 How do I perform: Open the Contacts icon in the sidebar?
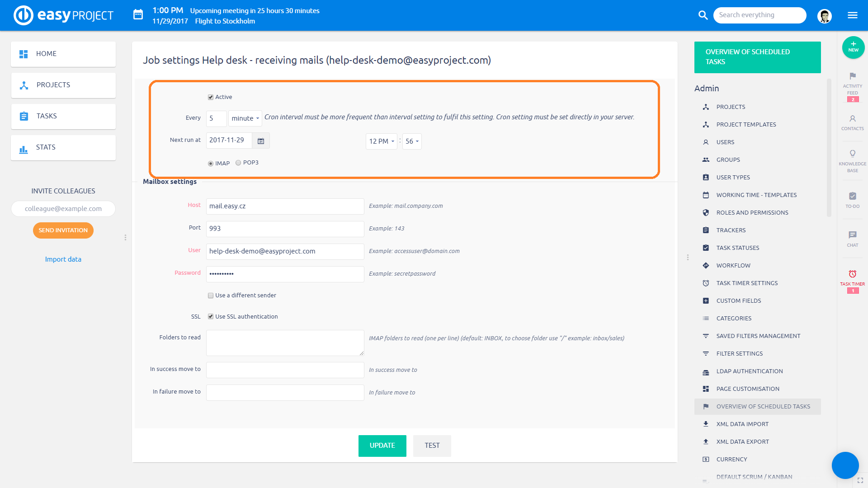853,118
